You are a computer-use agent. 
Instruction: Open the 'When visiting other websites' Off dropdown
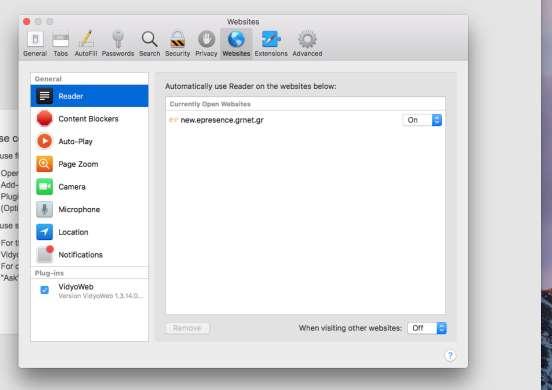point(427,328)
